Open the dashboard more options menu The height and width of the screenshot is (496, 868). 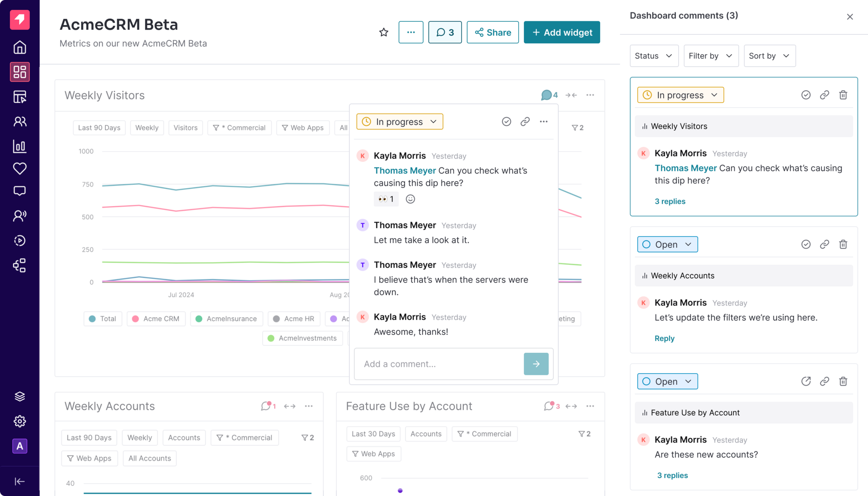click(x=411, y=32)
